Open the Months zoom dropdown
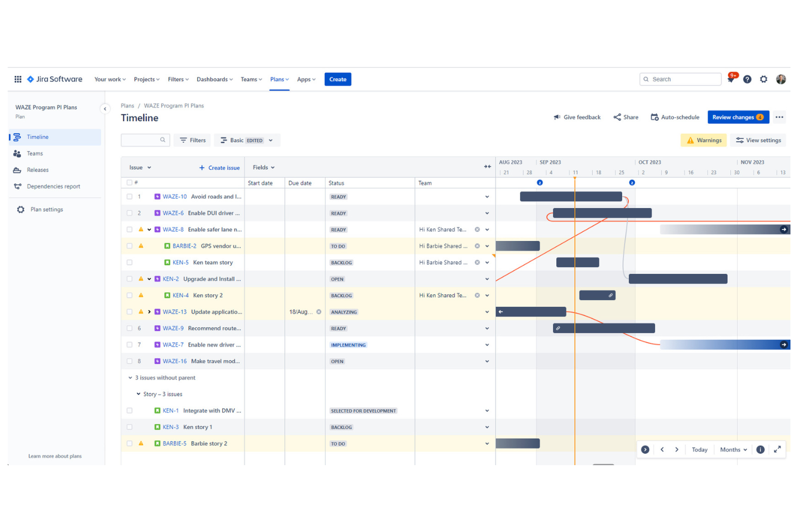This screenshot has height=532, width=798. coord(732,449)
